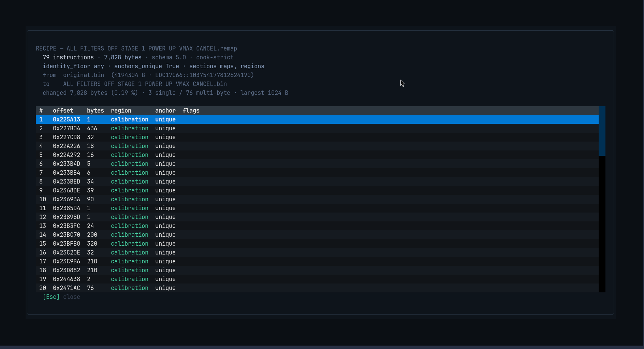Screen dimensions: 644x349
Task: Select row 15 at offset 0x23BFB8
Action: [x=317, y=244]
